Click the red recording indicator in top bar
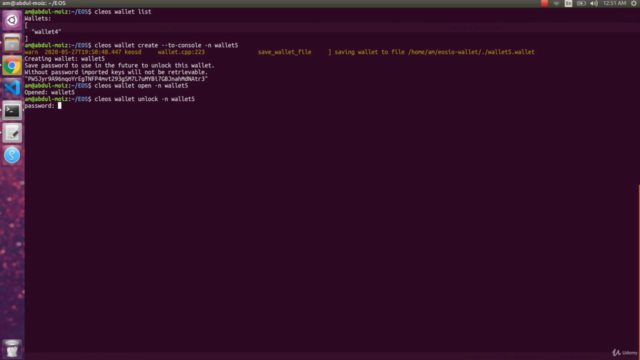This screenshot has height=360, width=640. [544, 3]
